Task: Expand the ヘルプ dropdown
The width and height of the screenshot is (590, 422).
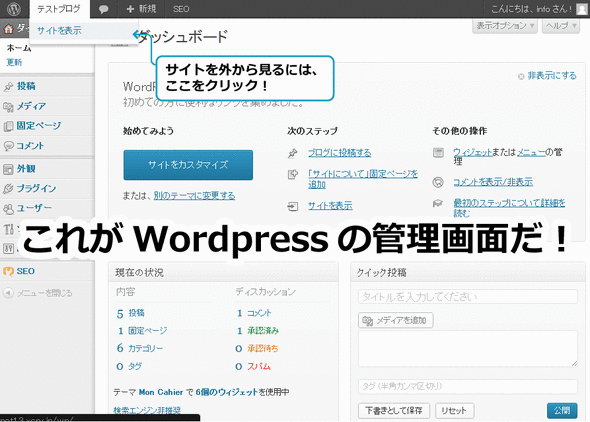Action: 561,26
